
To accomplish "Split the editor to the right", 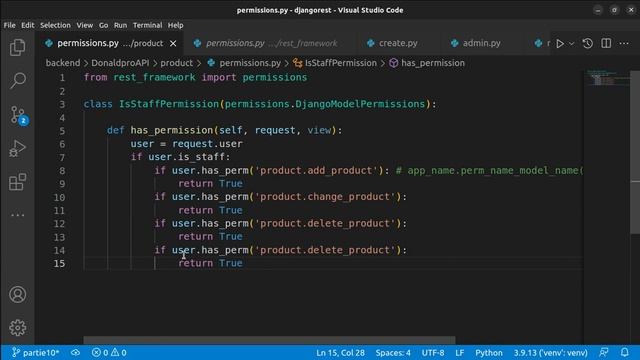I will (606, 43).
